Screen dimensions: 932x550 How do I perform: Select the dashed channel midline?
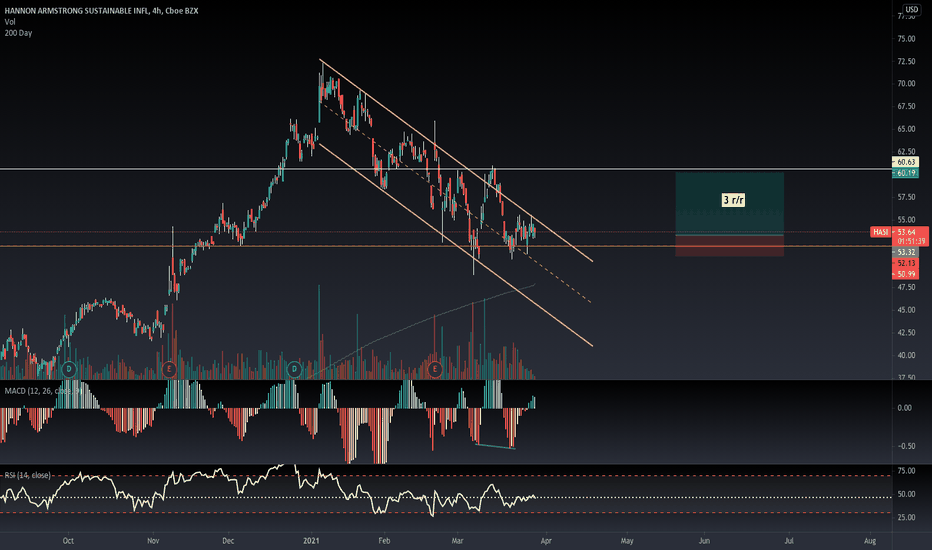tap(455, 202)
